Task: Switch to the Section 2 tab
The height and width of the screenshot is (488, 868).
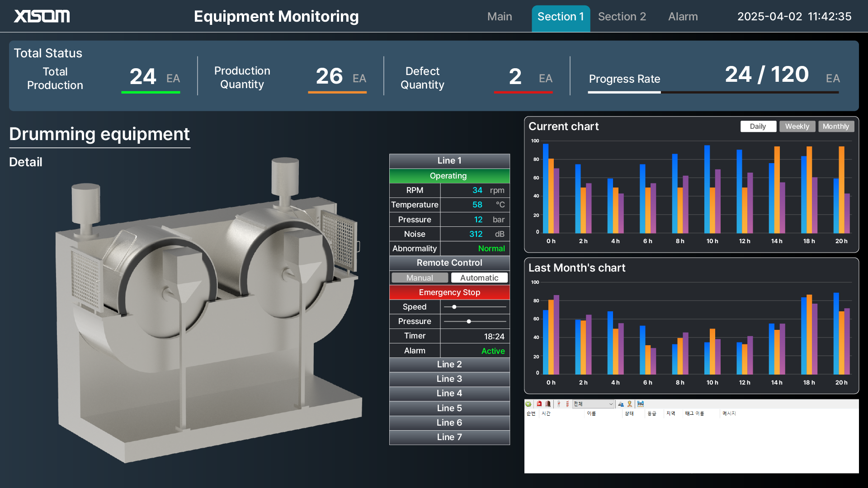Action: click(x=622, y=16)
